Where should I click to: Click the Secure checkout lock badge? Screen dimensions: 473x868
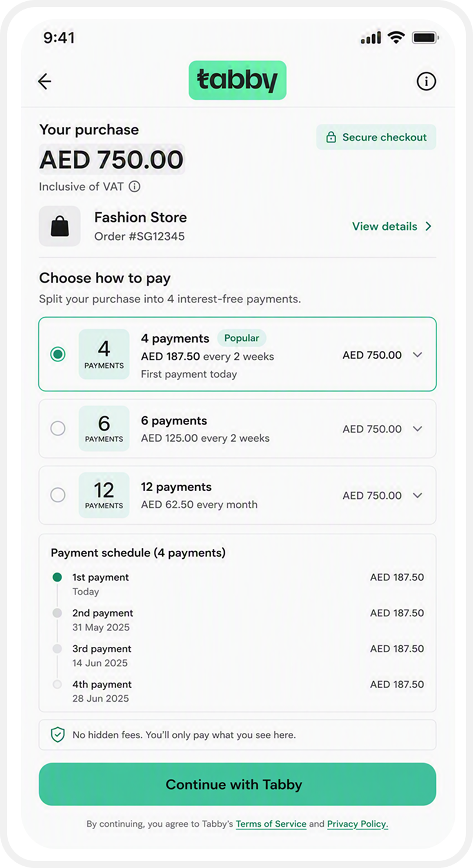[376, 137]
